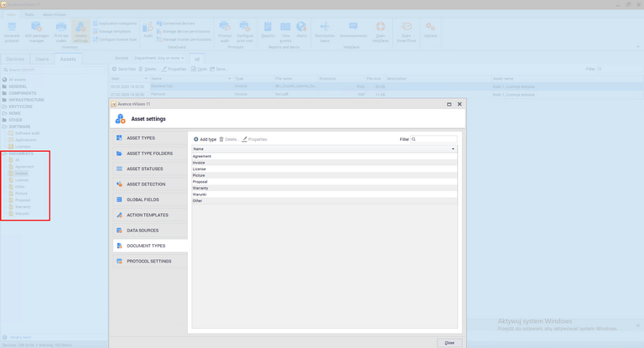The width and height of the screenshot is (644, 348).
Task: Open the Department filter dropdown
Action: coord(159,59)
